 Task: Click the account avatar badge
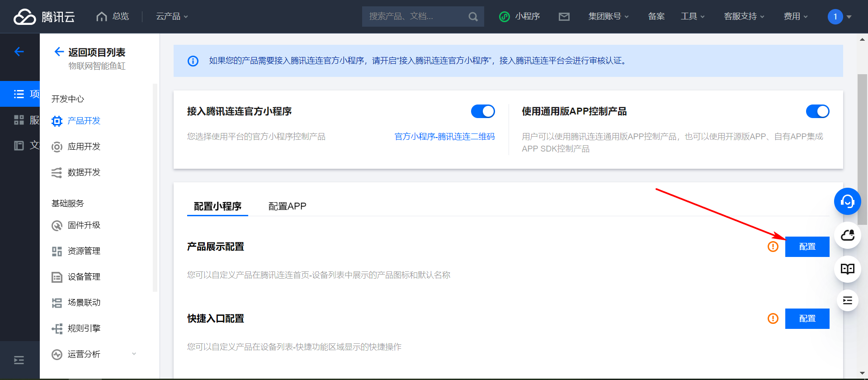tap(835, 17)
